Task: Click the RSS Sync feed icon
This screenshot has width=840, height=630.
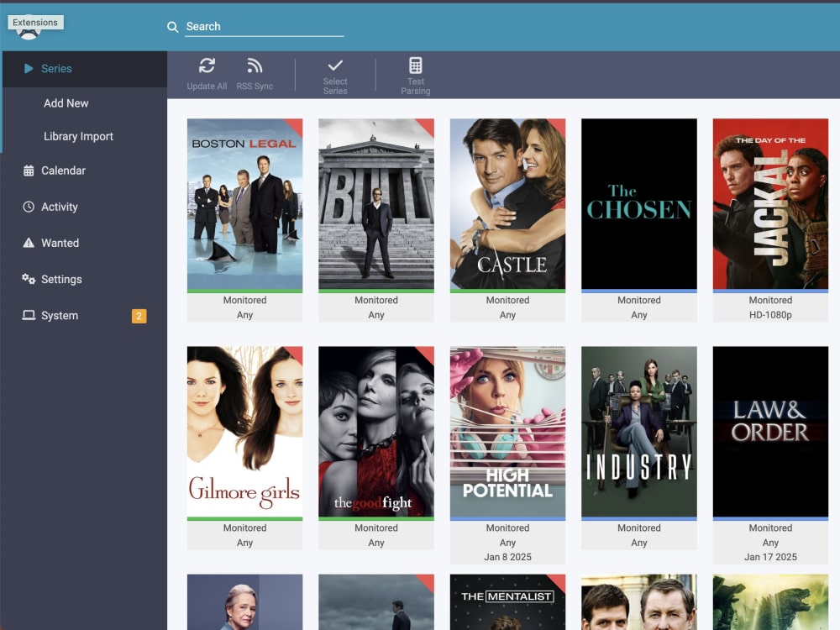Action: tap(255, 66)
